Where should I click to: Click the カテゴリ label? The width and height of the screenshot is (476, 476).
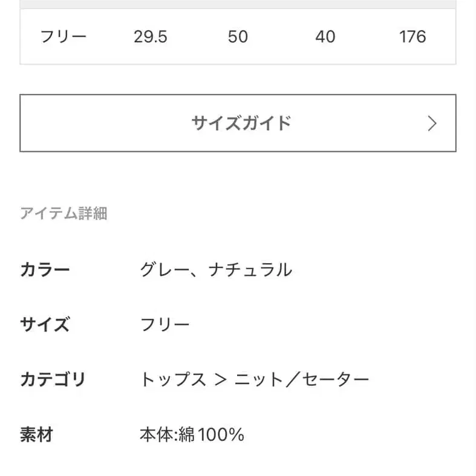pyautogui.click(x=53, y=379)
